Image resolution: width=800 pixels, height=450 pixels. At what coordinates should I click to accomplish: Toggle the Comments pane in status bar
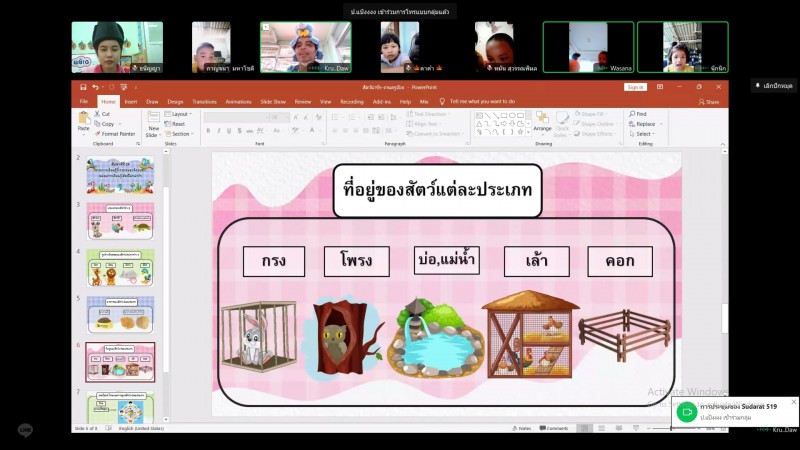(x=554, y=428)
